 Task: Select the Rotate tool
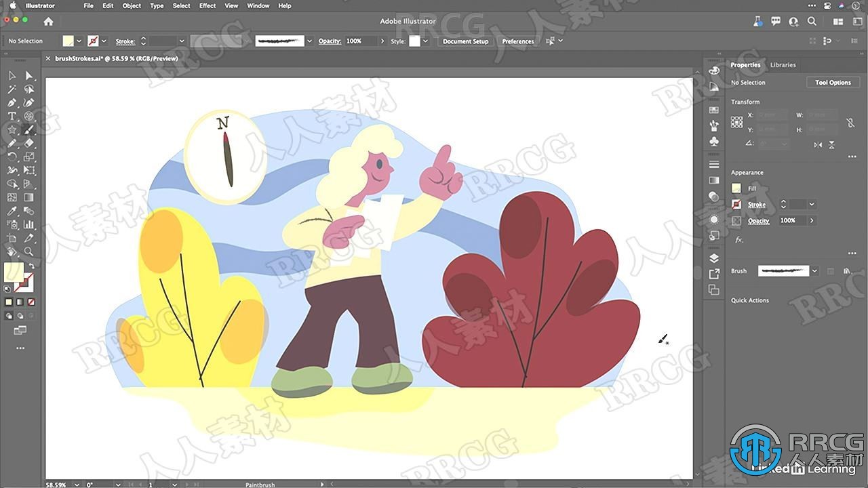(x=12, y=157)
